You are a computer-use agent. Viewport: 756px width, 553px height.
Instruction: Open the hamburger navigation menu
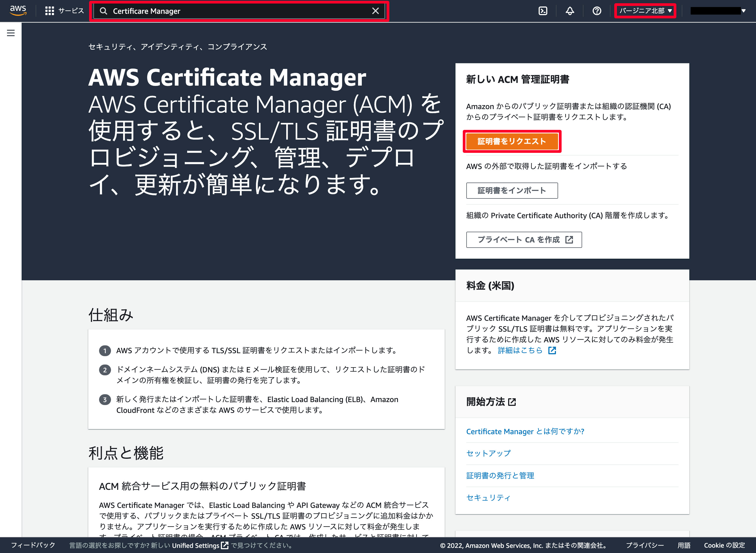click(11, 33)
